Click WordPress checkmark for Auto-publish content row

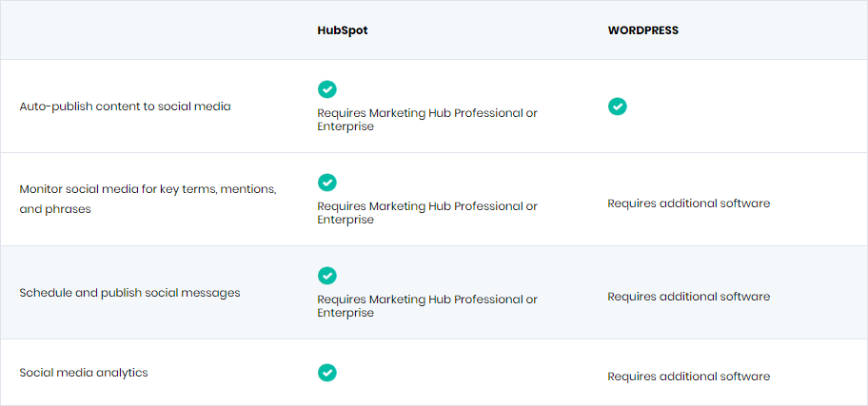click(618, 106)
